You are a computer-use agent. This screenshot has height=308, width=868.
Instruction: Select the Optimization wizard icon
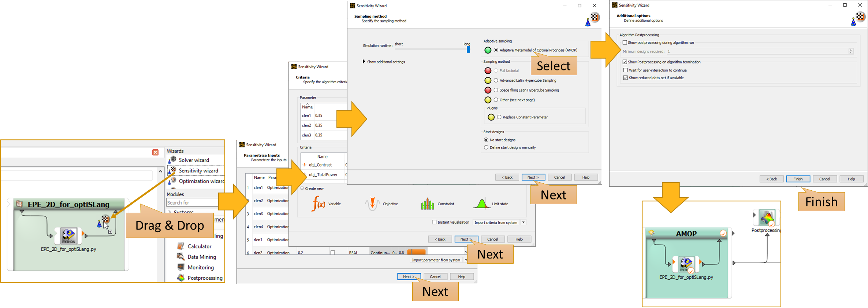[172, 181]
